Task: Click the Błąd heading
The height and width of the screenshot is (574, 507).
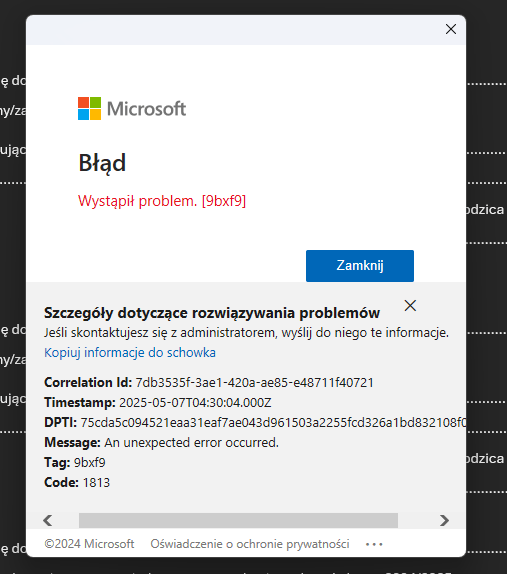Action: point(102,163)
